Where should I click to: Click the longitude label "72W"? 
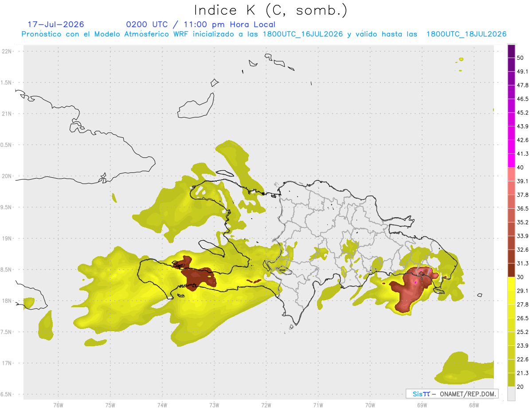266,405
